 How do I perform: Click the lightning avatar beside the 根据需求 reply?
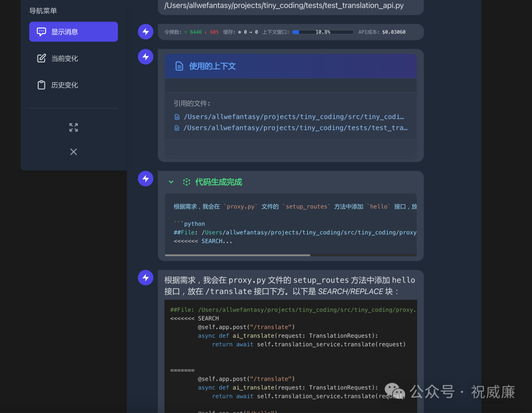point(145,278)
